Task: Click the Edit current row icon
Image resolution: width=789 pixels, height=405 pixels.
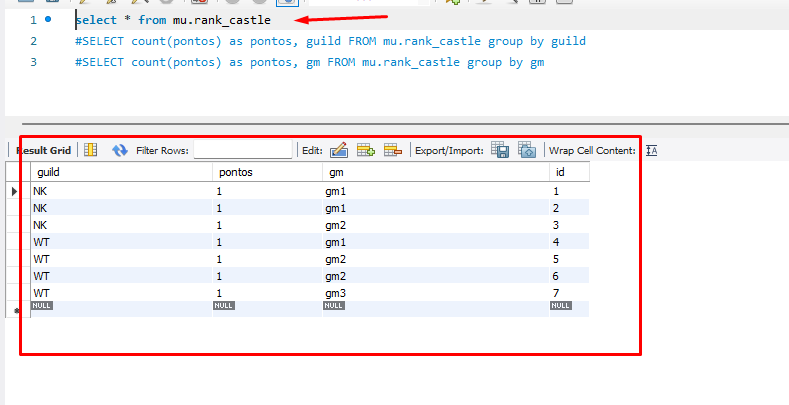Action: coord(338,150)
